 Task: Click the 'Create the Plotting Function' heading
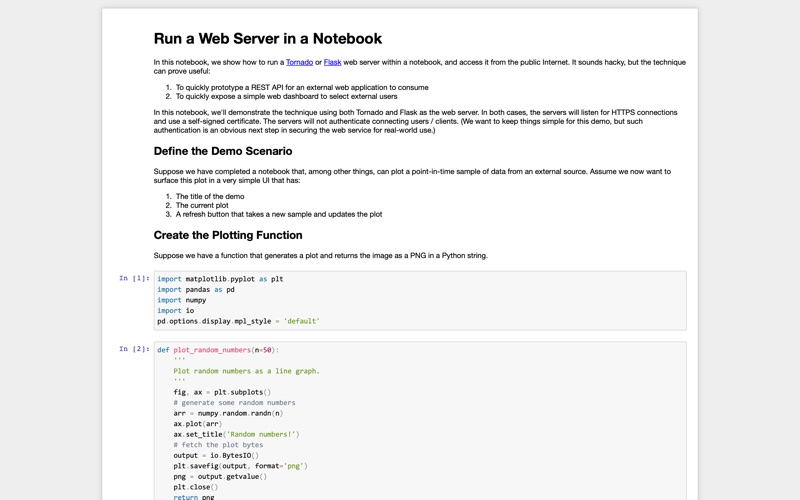coord(227,235)
